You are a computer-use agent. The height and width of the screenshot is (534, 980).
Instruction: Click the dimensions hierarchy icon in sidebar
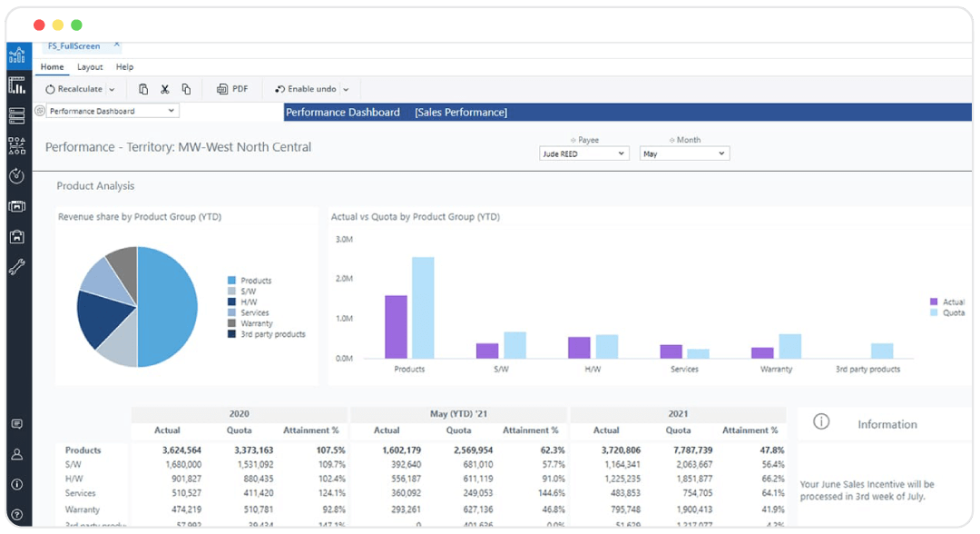click(18, 143)
